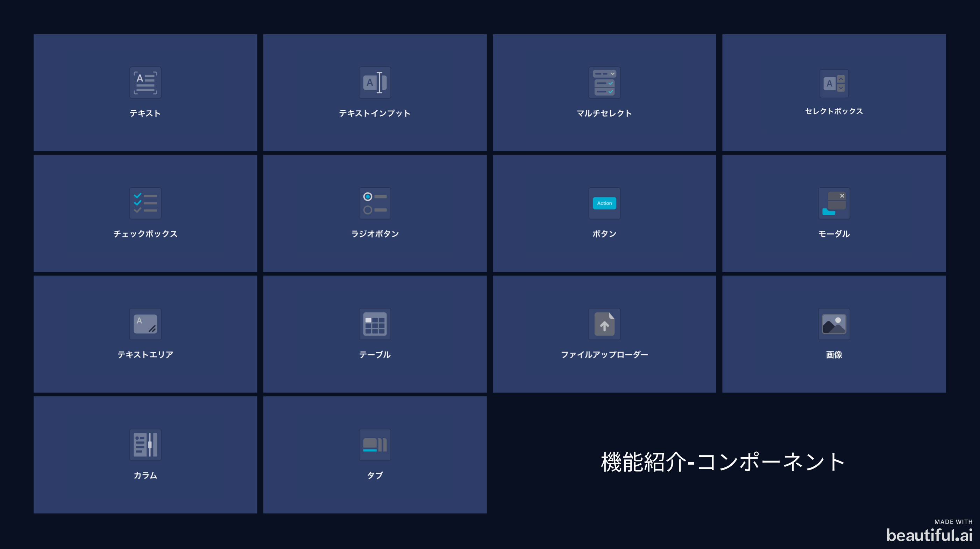Select the テキストインプット icon
This screenshot has height=549, width=980.
(x=375, y=83)
